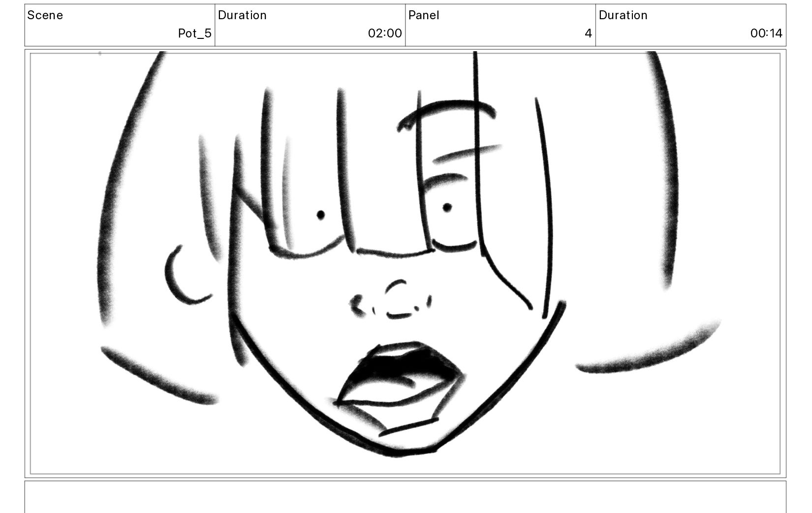Select the panel number 4
Image resolution: width=812 pixels, height=513 pixels.
[x=588, y=33]
